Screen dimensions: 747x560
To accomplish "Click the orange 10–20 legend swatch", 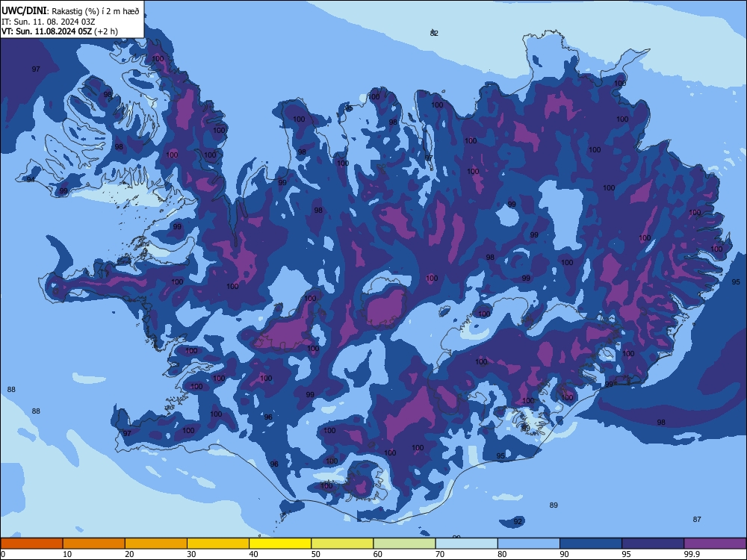I will click(94, 544).
